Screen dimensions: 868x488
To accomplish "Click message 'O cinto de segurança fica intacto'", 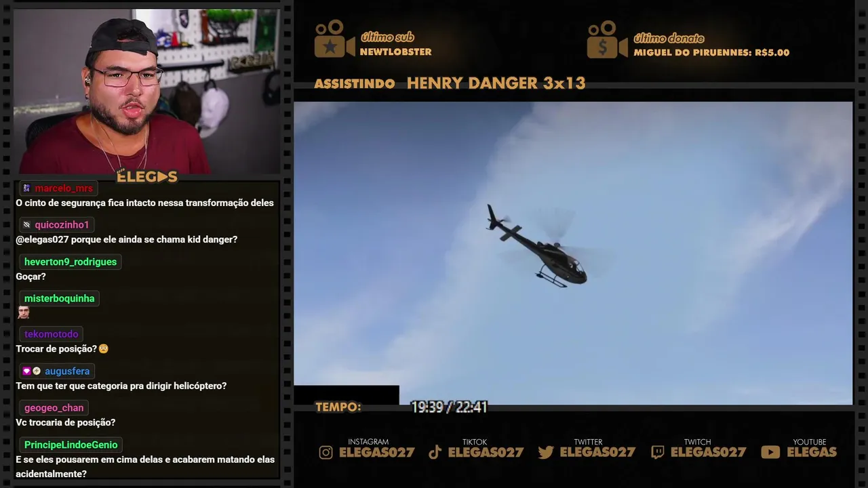I will coord(144,203).
